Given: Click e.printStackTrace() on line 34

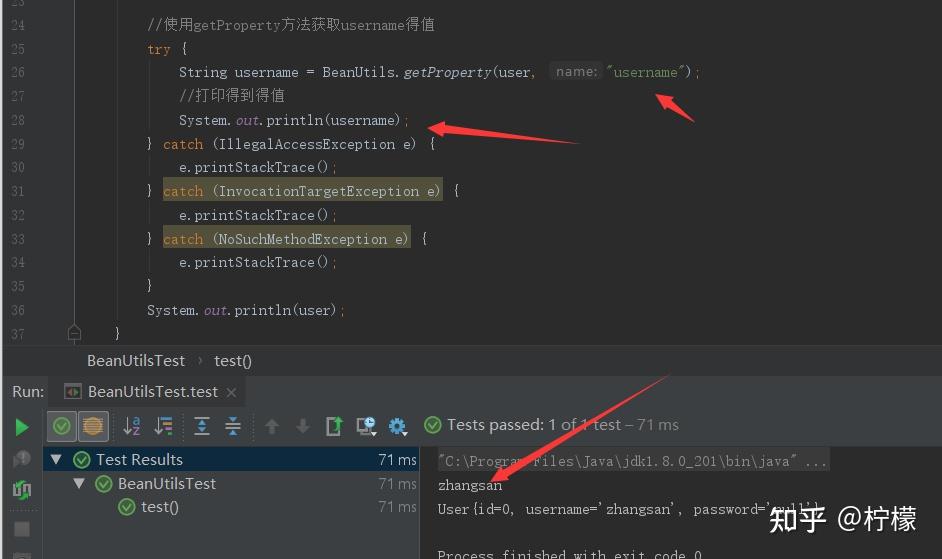Looking at the screenshot, I should click(x=258, y=262).
